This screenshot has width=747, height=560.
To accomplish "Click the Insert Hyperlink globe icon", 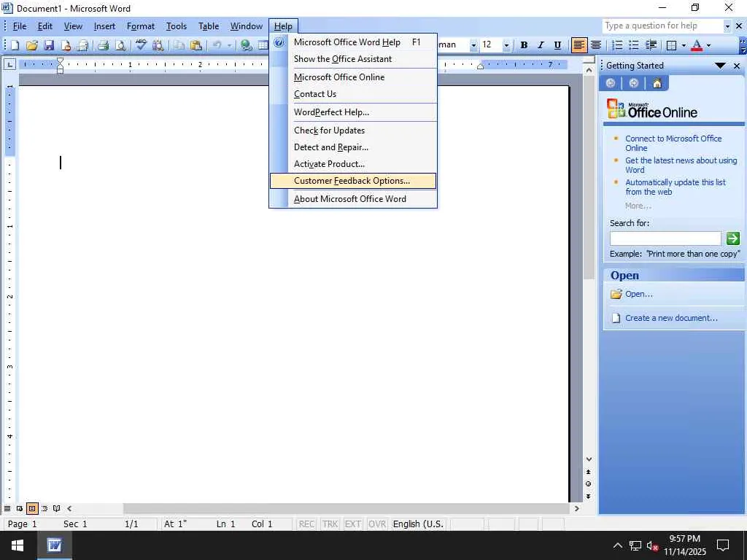I will coord(247,45).
